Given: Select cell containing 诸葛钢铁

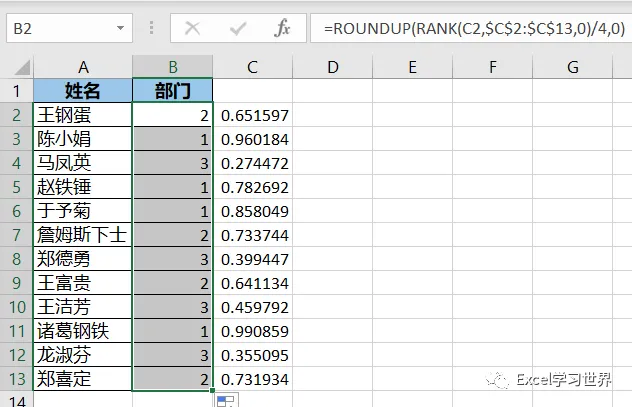Looking at the screenshot, I should tap(83, 331).
